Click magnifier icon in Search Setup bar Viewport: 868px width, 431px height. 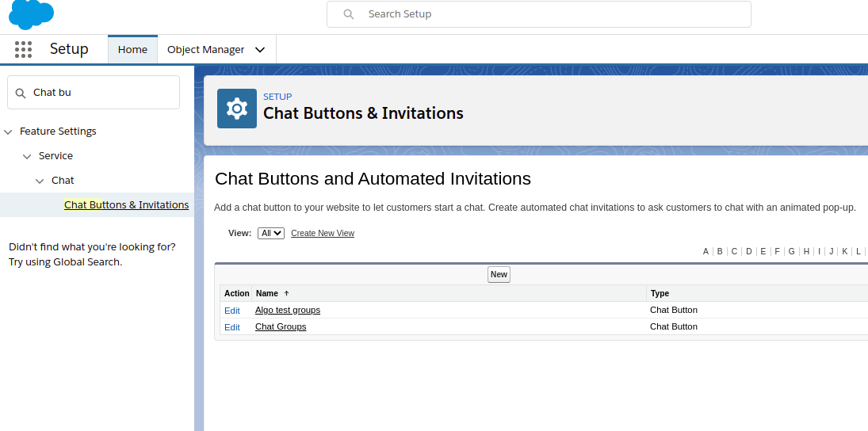pyautogui.click(x=348, y=14)
